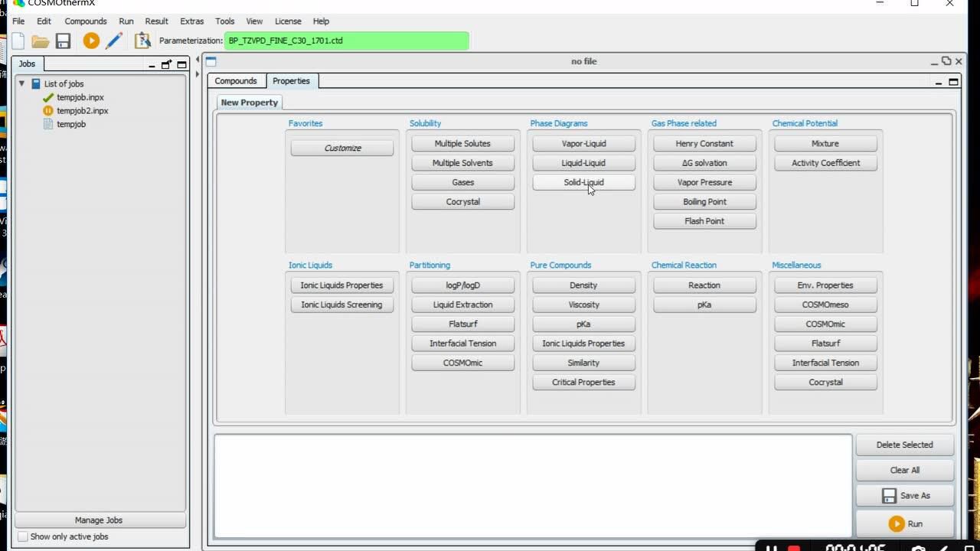Click the Parameterization green field
Viewport: 980px width, 551px height.
click(347, 41)
